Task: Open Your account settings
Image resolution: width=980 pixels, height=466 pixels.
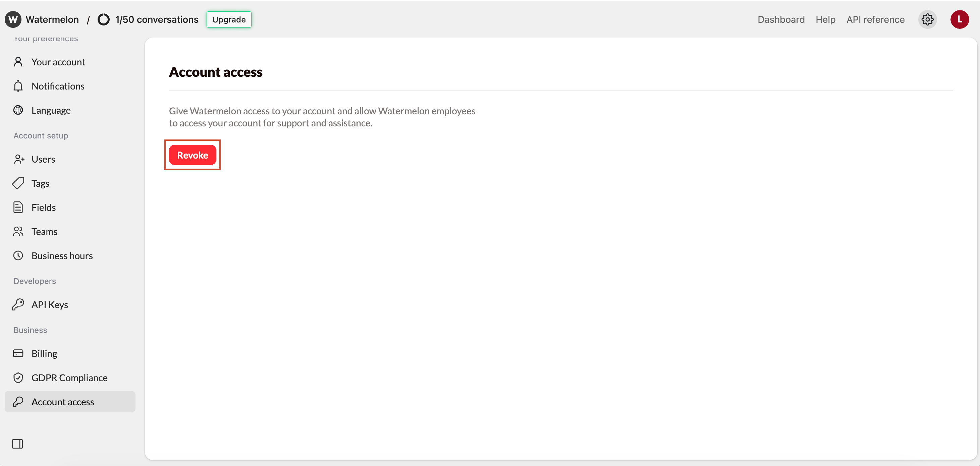Action: pyautogui.click(x=70, y=62)
